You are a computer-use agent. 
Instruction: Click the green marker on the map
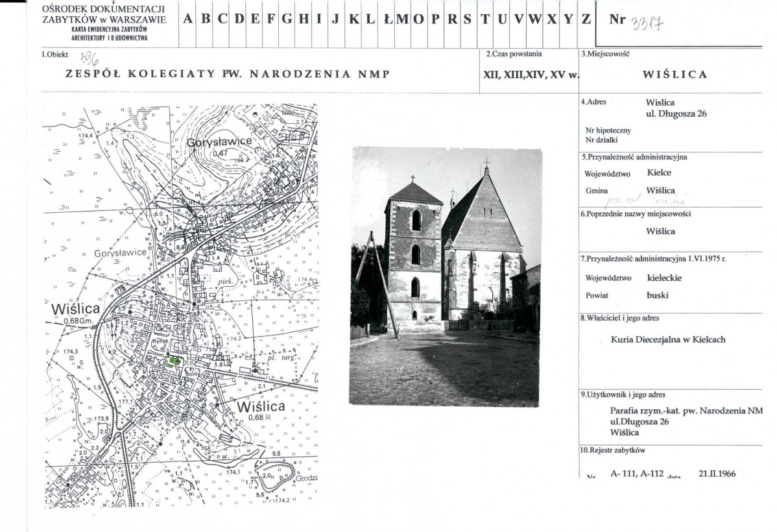pyautogui.click(x=173, y=361)
